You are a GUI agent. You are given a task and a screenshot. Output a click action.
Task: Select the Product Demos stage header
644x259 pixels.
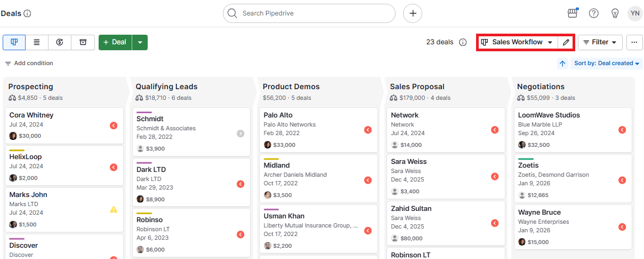click(291, 87)
